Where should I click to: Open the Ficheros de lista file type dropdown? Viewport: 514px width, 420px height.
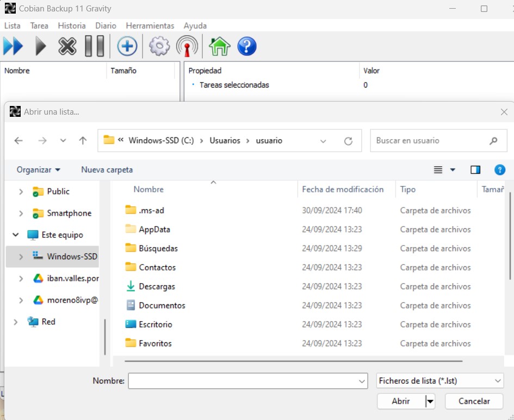pyautogui.click(x=440, y=381)
